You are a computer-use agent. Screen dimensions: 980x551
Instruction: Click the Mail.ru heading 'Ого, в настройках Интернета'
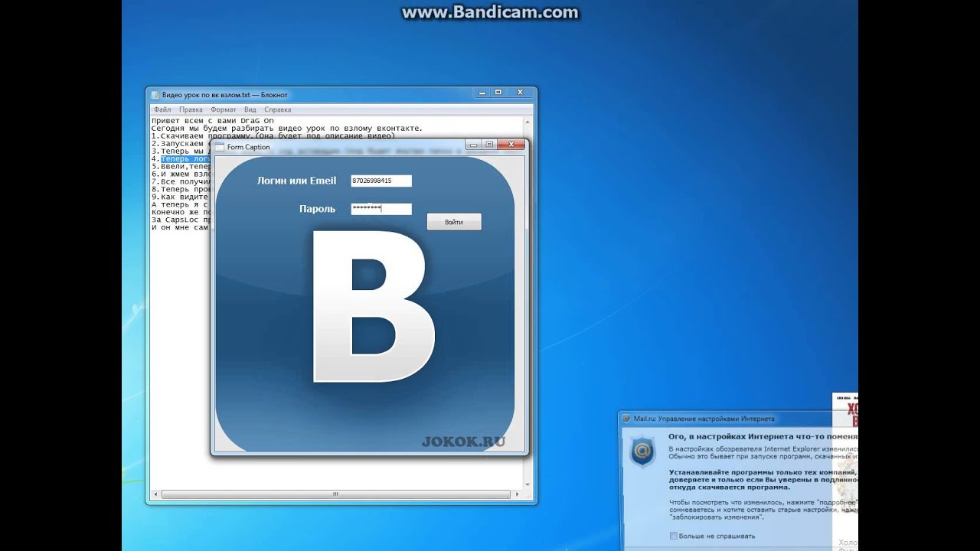tap(763, 435)
